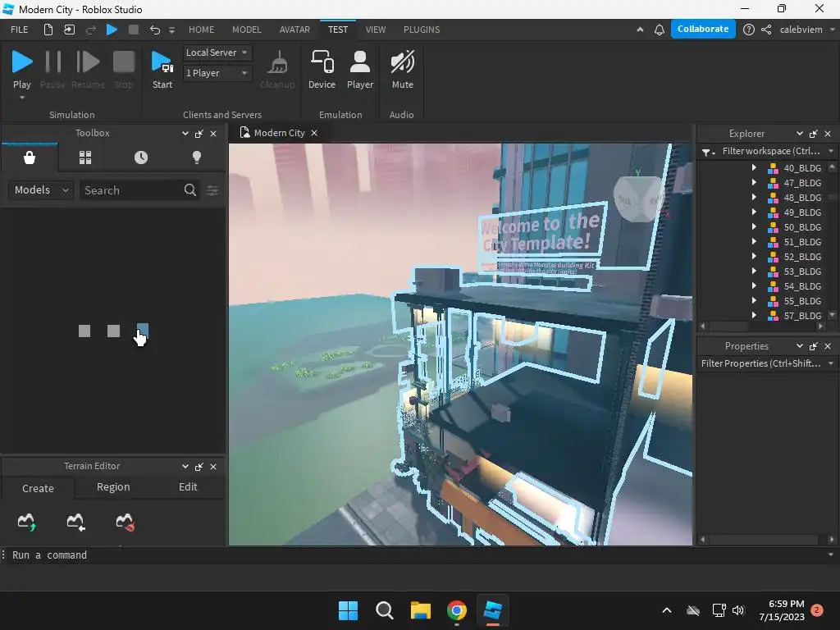840x630 pixels.
Task: Click the Toolbox search magnifier icon
Action: pos(190,190)
